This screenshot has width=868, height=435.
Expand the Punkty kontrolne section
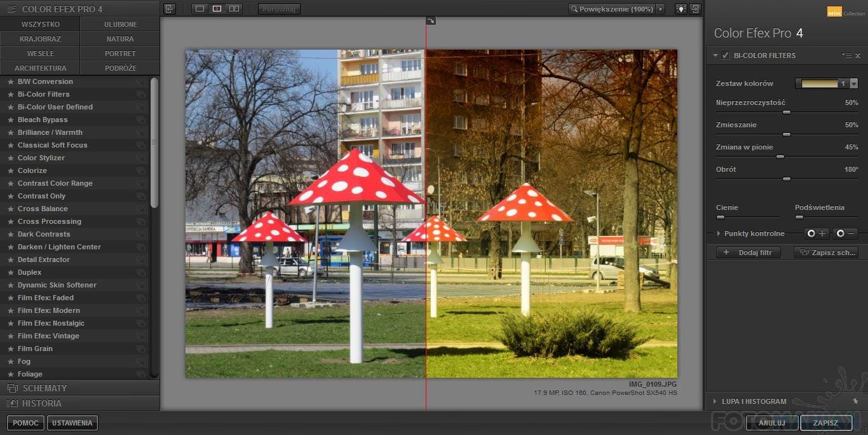719,233
